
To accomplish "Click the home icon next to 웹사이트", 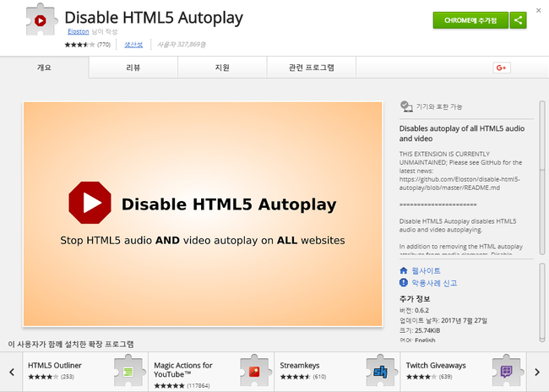I will coord(404,270).
